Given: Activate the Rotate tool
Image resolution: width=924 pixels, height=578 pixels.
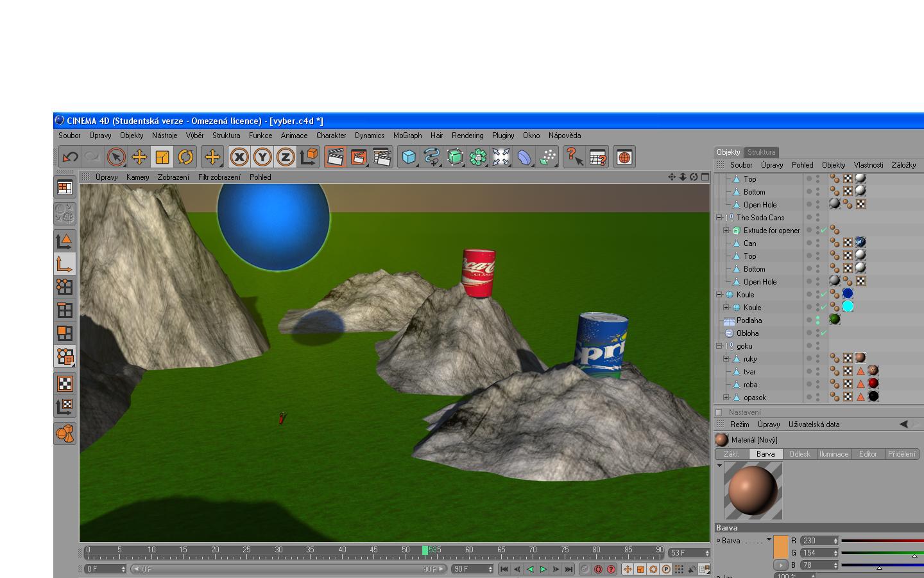Looking at the screenshot, I should pyautogui.click(x=185, y=157).
